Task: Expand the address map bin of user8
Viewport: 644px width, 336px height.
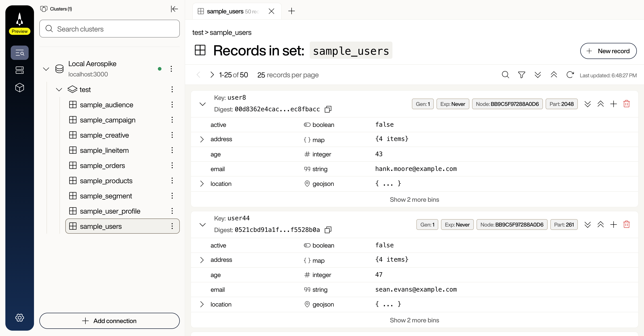Action: click(202, 139)
